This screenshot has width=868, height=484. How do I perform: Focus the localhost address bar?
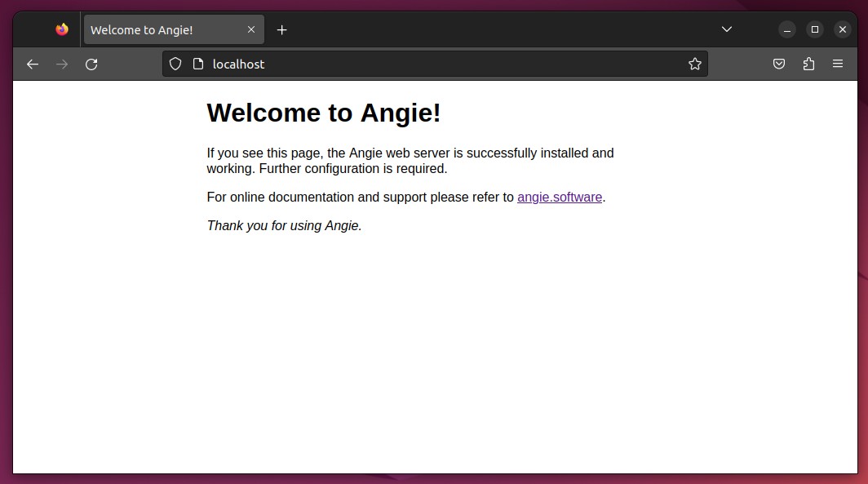point(435,64)
